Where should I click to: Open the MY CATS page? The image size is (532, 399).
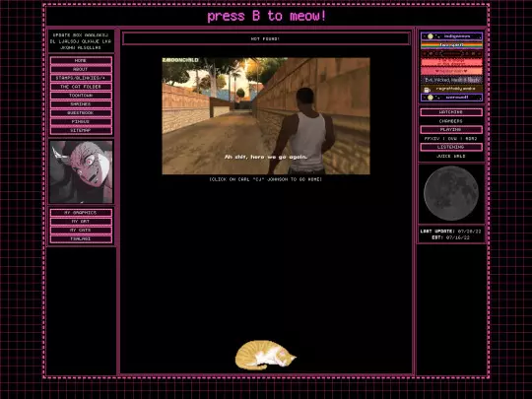point(81,230)
